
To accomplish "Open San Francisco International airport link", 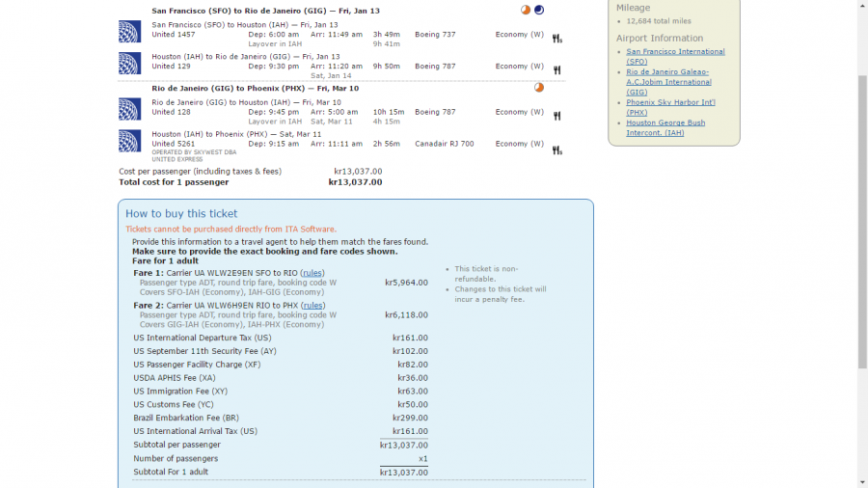I will pos(675,51).
